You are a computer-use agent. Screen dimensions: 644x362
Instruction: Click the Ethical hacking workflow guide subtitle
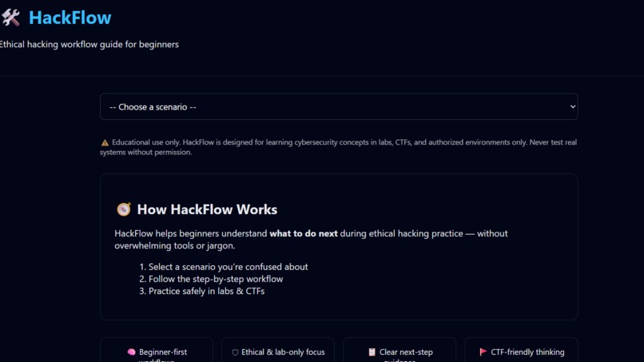pyautogui.click(x=89, y=45)
